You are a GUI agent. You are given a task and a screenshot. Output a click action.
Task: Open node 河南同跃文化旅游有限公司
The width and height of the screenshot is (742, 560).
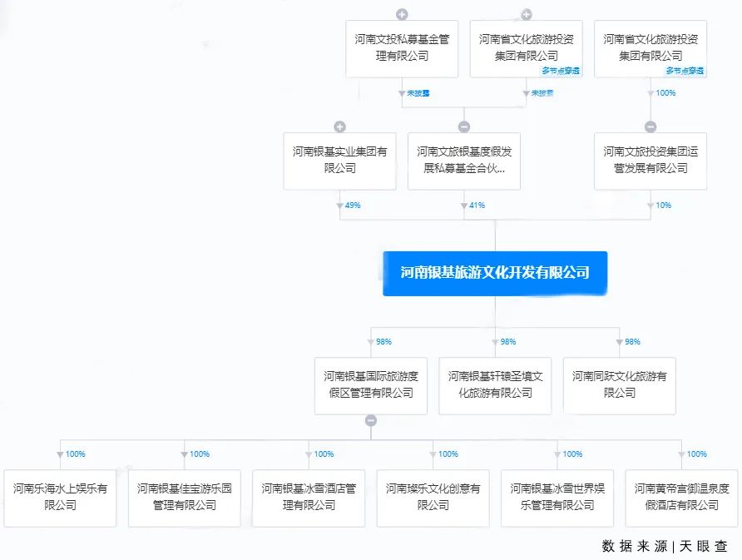tap(620, 386)
